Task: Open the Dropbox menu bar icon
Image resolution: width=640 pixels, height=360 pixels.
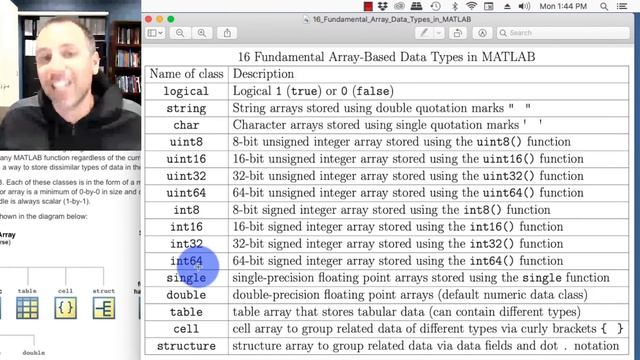Action: pyautogui.click(x=382, y=6)
